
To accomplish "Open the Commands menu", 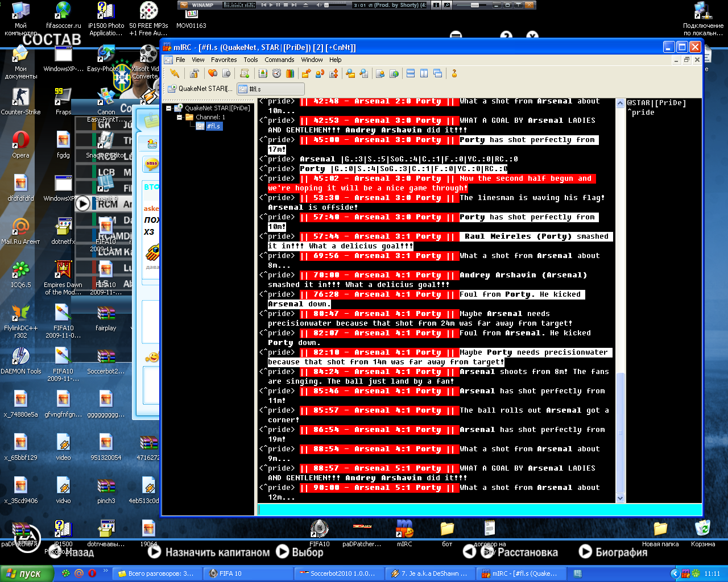I will [279, 60].
